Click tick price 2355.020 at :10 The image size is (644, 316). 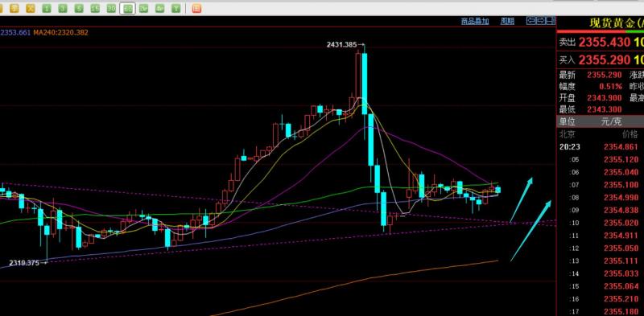click(621, 223)
